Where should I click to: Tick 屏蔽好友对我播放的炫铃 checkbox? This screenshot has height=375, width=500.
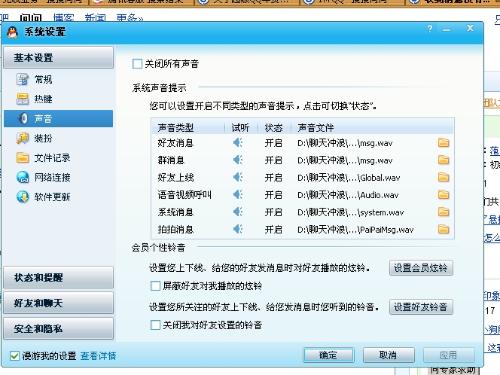point(155,286)
